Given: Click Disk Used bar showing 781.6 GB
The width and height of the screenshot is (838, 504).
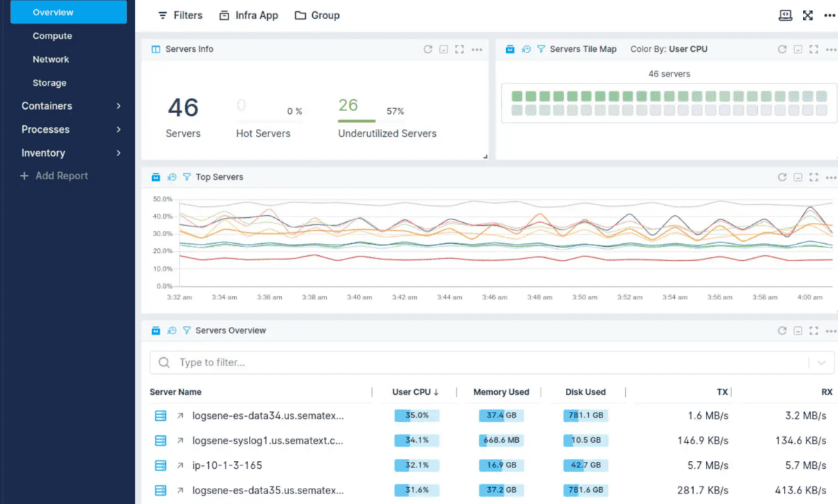Looking at the screenshot, I should 586,489.
